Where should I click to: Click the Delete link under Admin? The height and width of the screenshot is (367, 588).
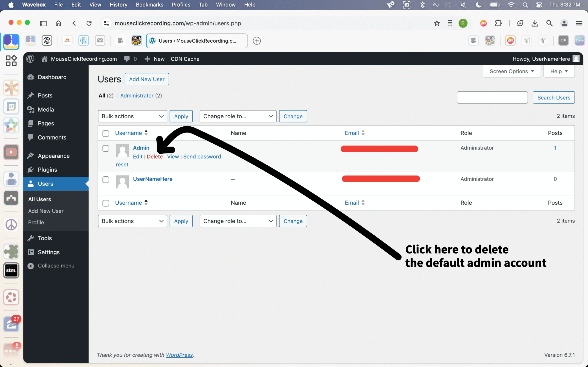pos(155,157)
